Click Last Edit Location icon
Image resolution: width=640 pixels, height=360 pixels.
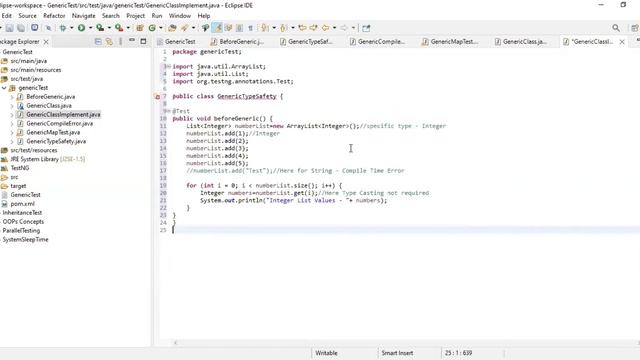click(x=302, y=28)
